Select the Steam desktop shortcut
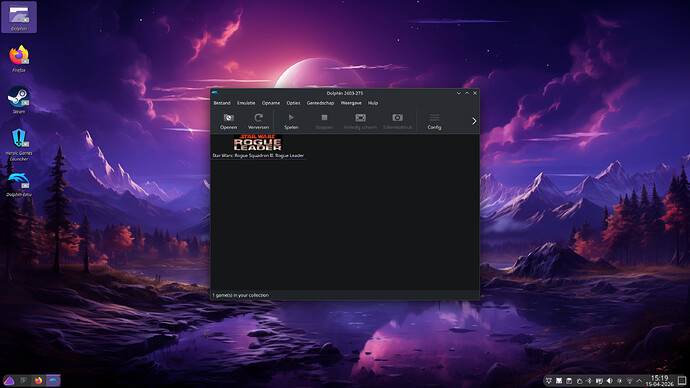The width and height of the screenshot is (690, 388). 18,100
